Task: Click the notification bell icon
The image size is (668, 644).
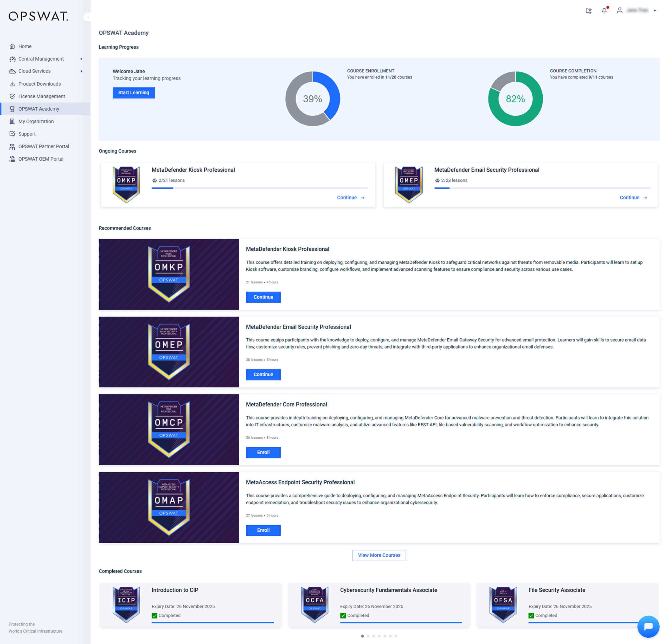Action: 604,11
